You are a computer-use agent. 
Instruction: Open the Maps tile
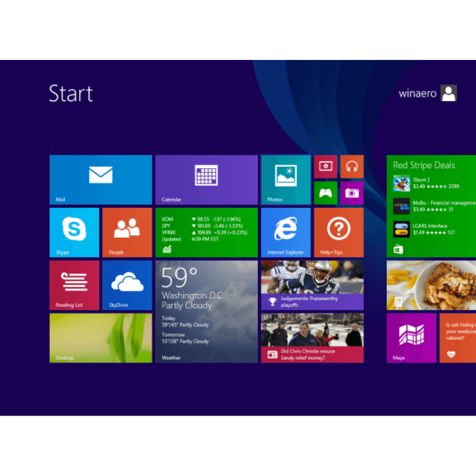pos(411,337)
